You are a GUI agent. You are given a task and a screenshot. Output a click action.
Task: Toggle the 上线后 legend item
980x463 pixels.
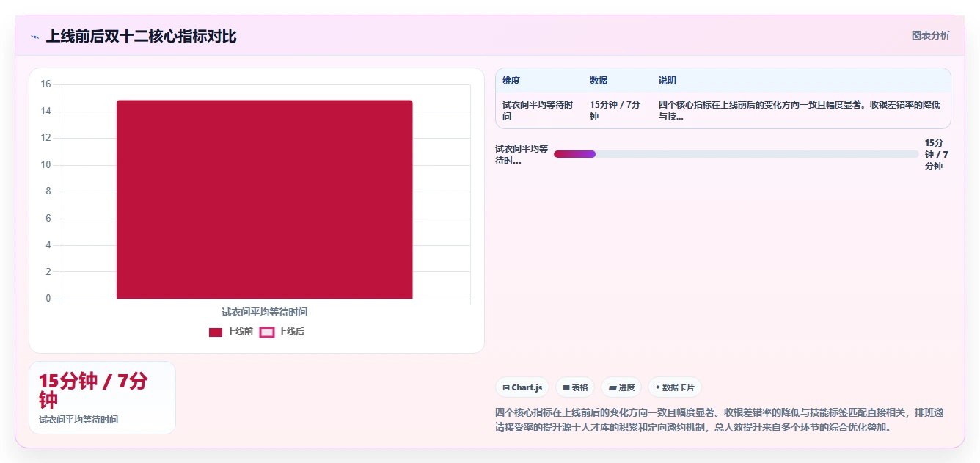click(x=282, y=332)
